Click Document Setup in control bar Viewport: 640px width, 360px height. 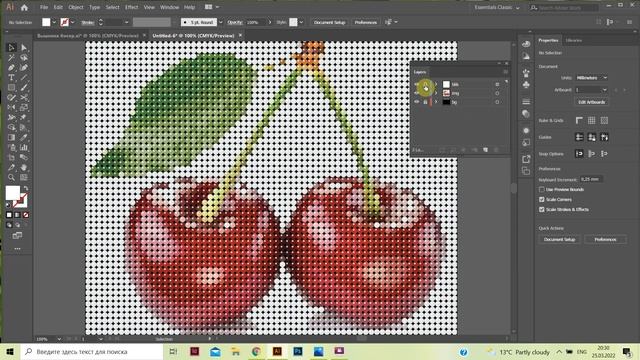tap(329, 22)
